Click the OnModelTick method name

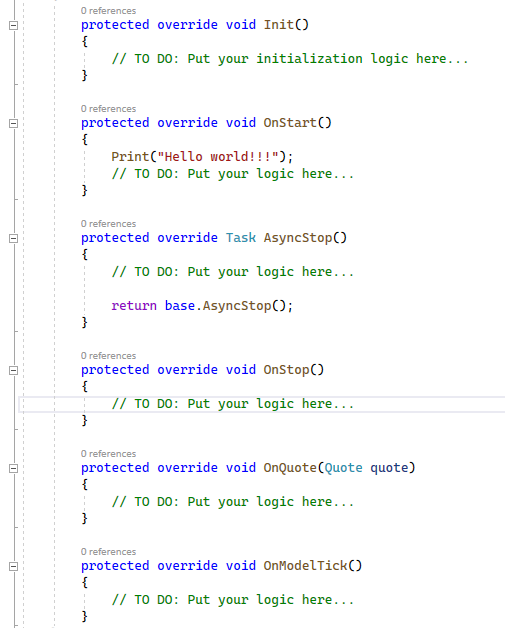(305, 566)
